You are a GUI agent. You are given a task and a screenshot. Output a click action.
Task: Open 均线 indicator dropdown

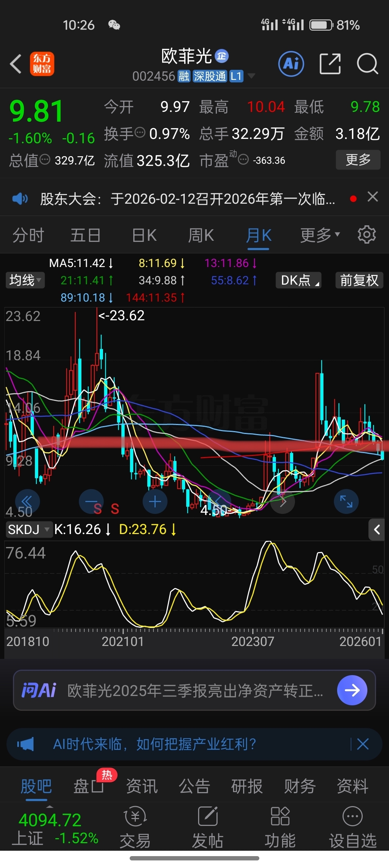click(x=25, y=280)
